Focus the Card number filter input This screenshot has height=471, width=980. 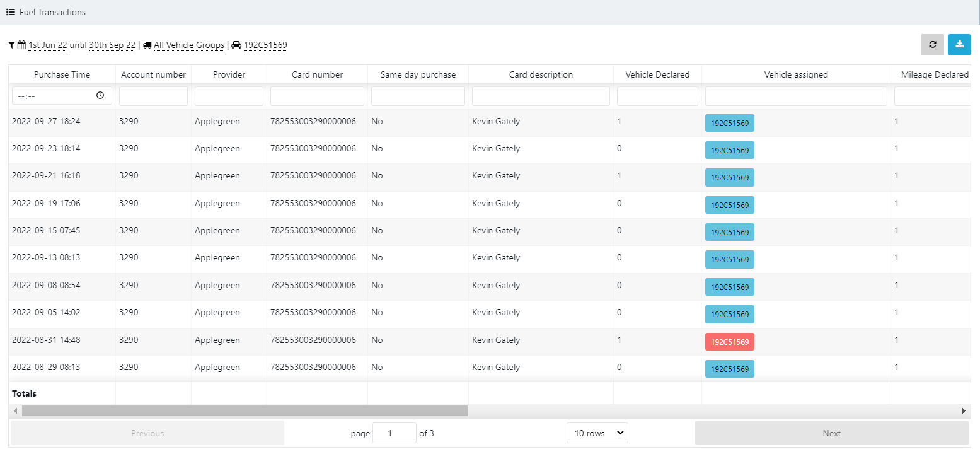318,96
